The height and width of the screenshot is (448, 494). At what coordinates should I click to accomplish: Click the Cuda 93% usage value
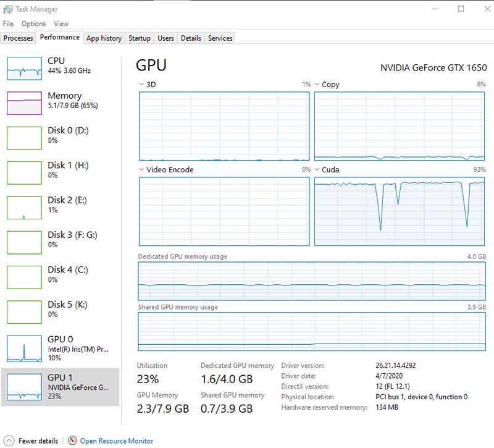coord(480,169)
